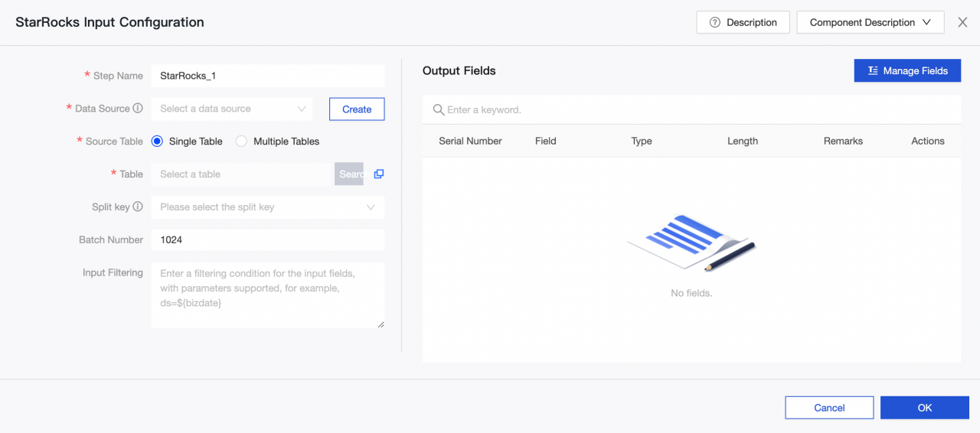Open the Component Description dropdown

coord(871,23)
